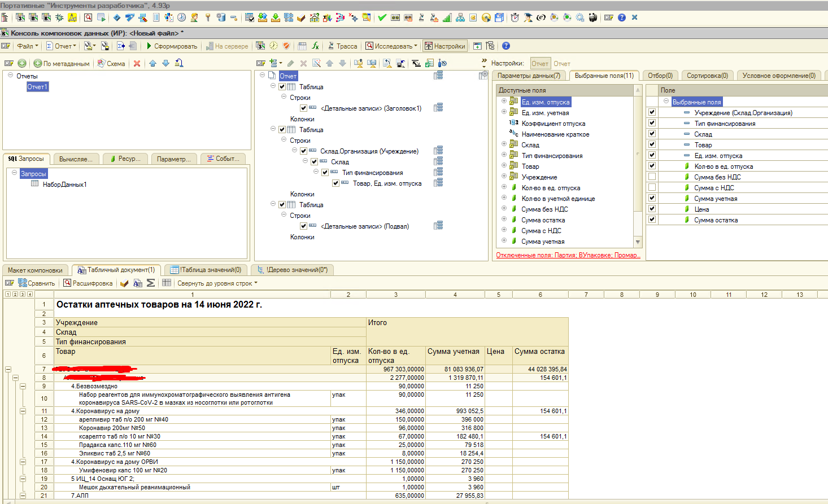
Task: Expand Товар in available fields
Action: pos(504,166)
